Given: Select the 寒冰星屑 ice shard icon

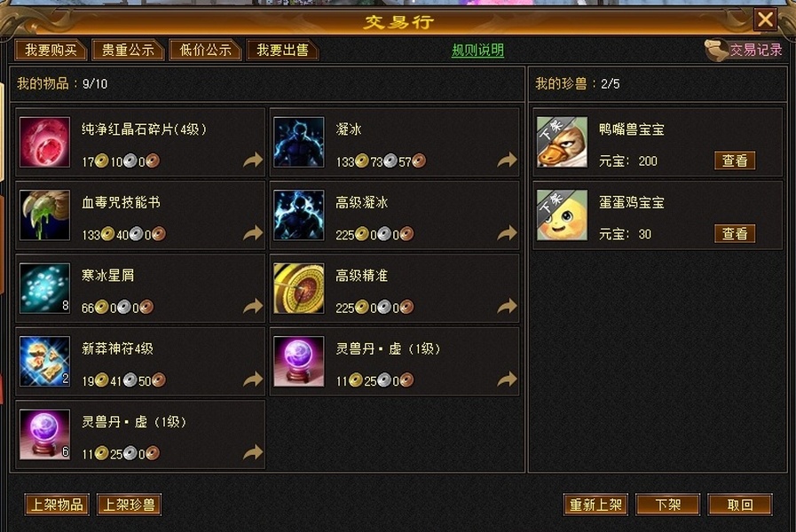Looking at the screenshot, I should [44, 288].
